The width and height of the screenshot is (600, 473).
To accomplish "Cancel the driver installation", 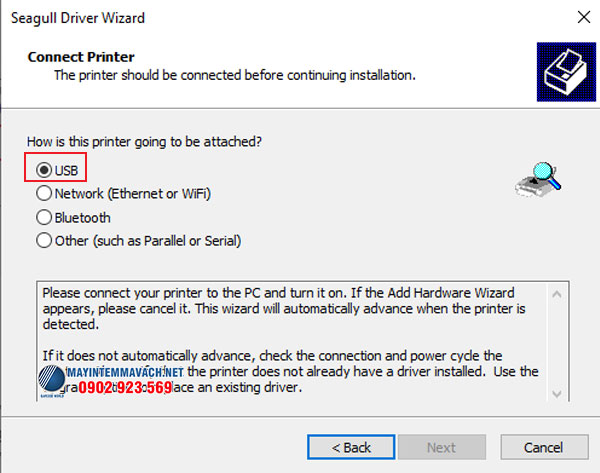I will click(x=543, y=447).
